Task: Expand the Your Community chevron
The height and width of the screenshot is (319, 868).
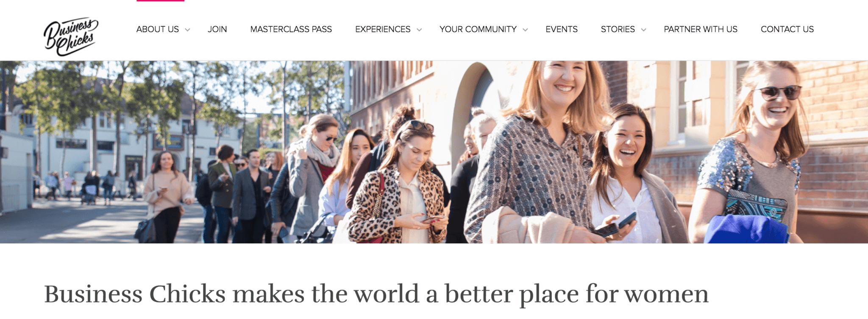Action: tap(525, 30)
